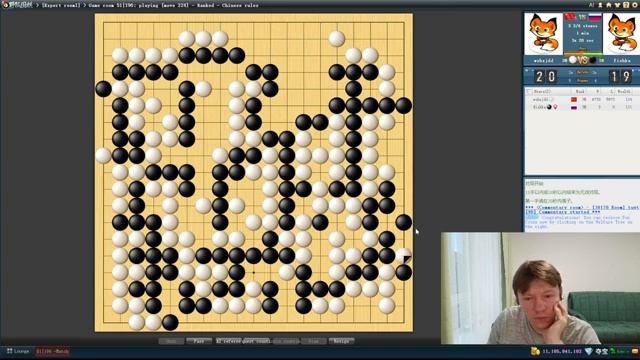Toggle the checkbox in player list header
The height and width of the screenshot is (360, 640).
[529, 91]
